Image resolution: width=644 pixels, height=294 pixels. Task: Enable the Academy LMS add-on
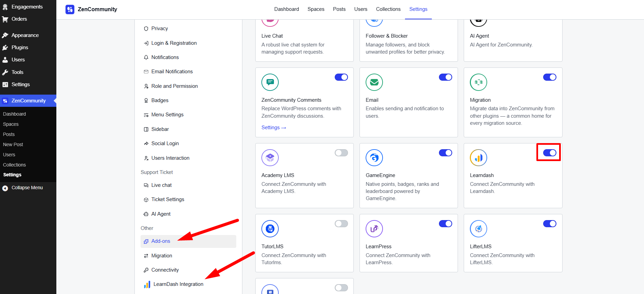341,153
